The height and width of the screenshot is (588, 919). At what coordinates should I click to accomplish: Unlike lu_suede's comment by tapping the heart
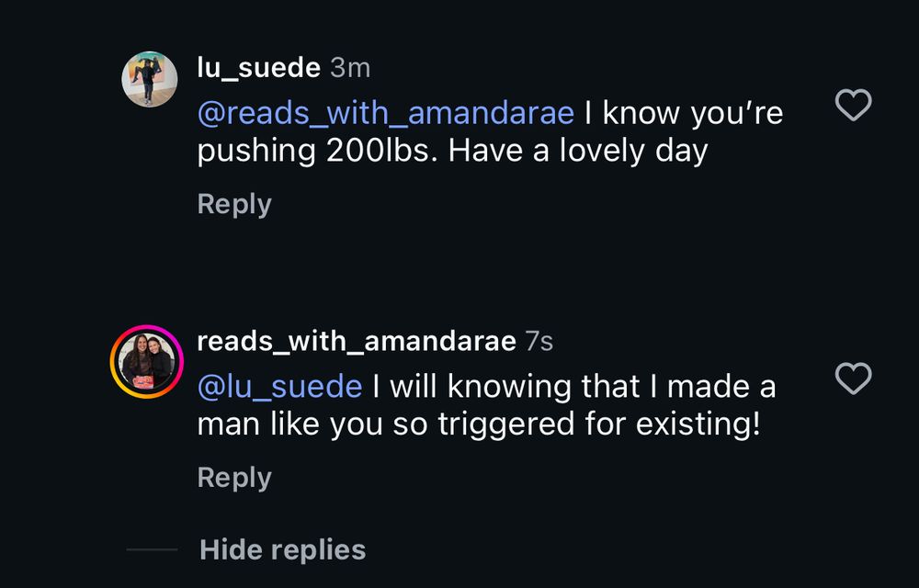tap(854, 107)
